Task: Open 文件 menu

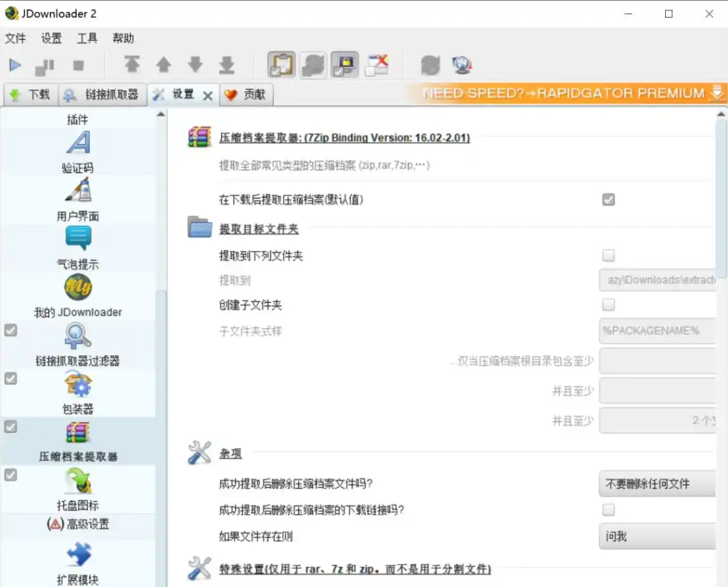Action: (15, 38)
